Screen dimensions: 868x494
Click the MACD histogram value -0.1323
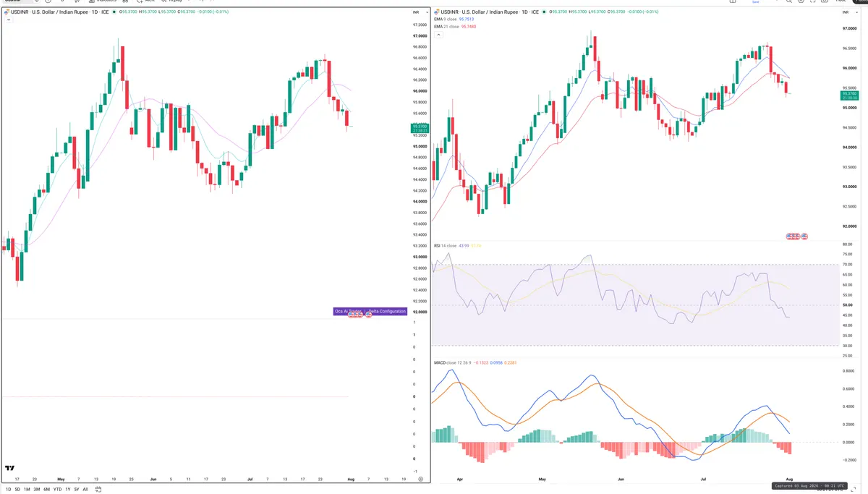(482, 362)
